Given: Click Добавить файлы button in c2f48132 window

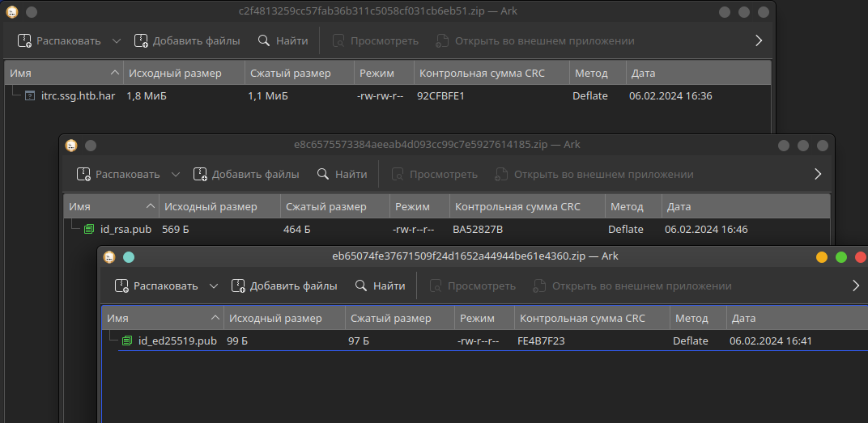Looking at the screenshot, I should [187, 40].
